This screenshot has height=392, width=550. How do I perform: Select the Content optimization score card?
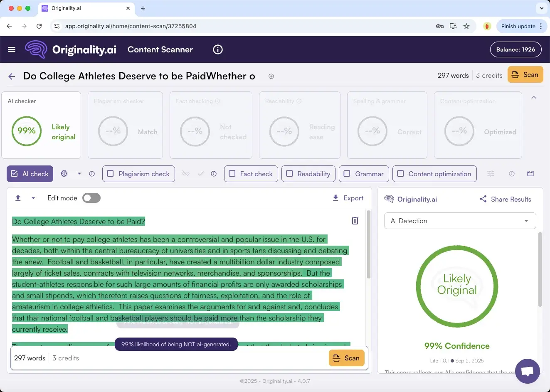(x=478, y=125)
